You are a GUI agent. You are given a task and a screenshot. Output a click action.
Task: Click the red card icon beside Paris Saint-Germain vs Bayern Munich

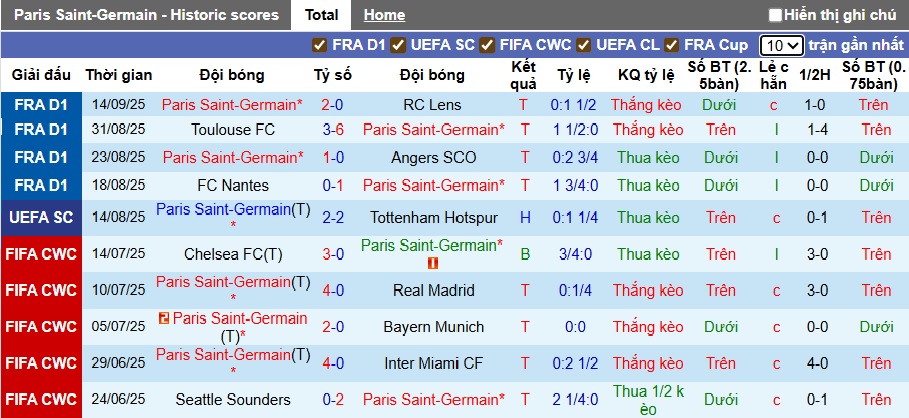pos(164,318)
